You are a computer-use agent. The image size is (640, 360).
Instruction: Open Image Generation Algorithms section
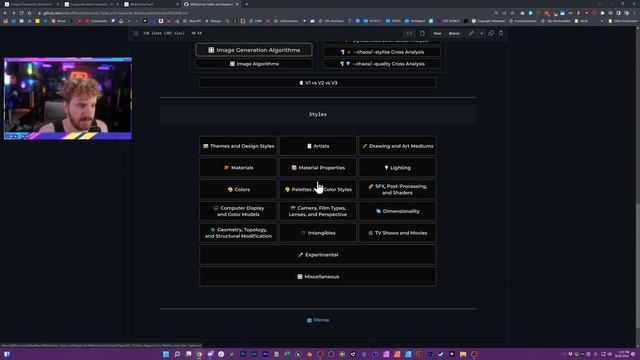click(254, 50)
